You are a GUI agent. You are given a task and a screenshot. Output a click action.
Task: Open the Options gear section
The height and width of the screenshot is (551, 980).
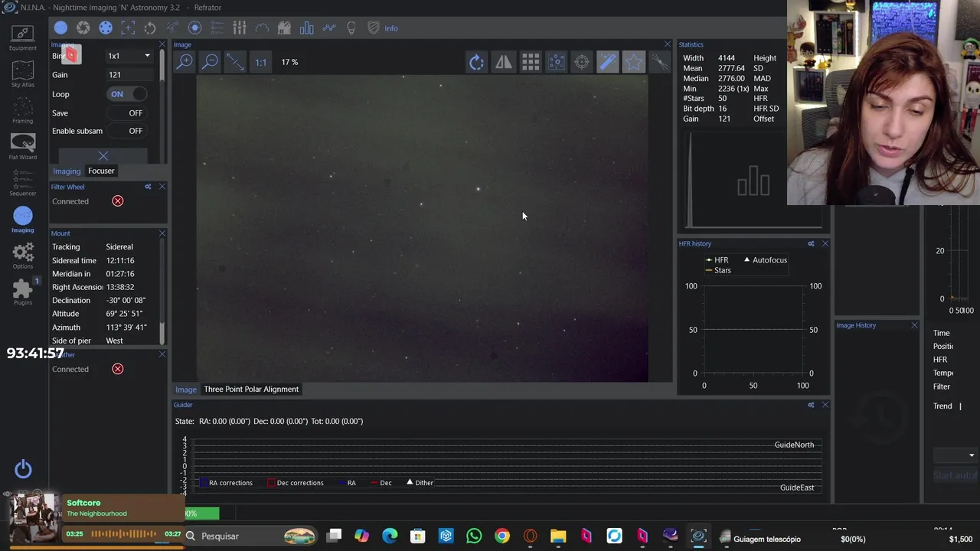22,256
